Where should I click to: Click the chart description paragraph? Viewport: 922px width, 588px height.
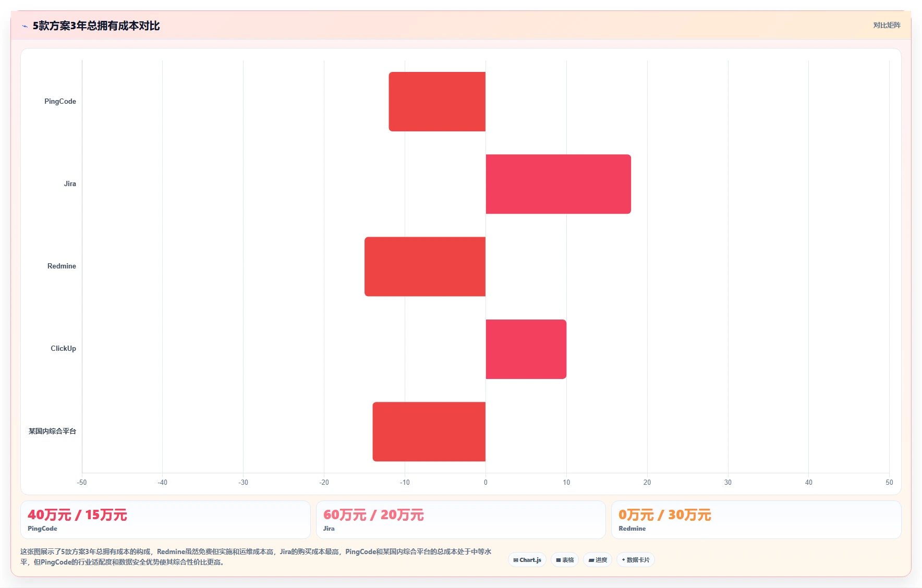click(x=256, y=557)
